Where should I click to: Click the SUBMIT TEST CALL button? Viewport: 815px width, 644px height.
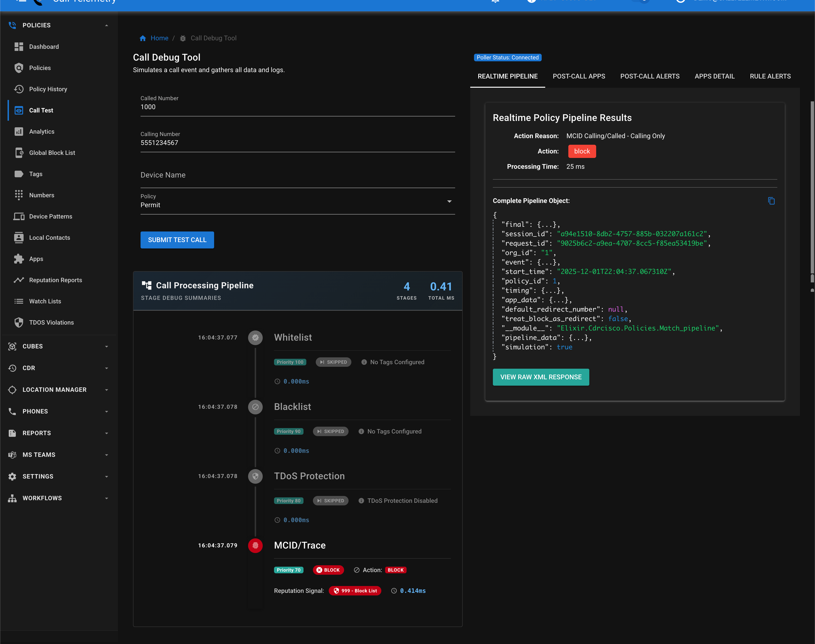[x=177, y=240]
